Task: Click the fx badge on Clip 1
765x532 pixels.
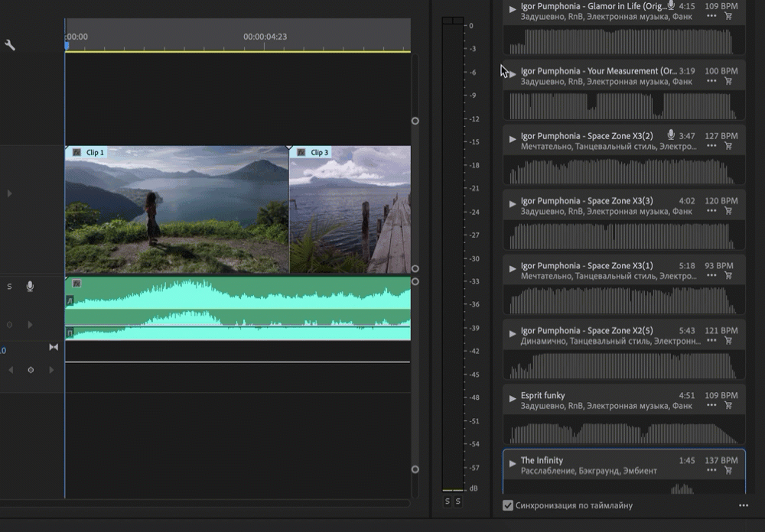Action: point(76,153)
